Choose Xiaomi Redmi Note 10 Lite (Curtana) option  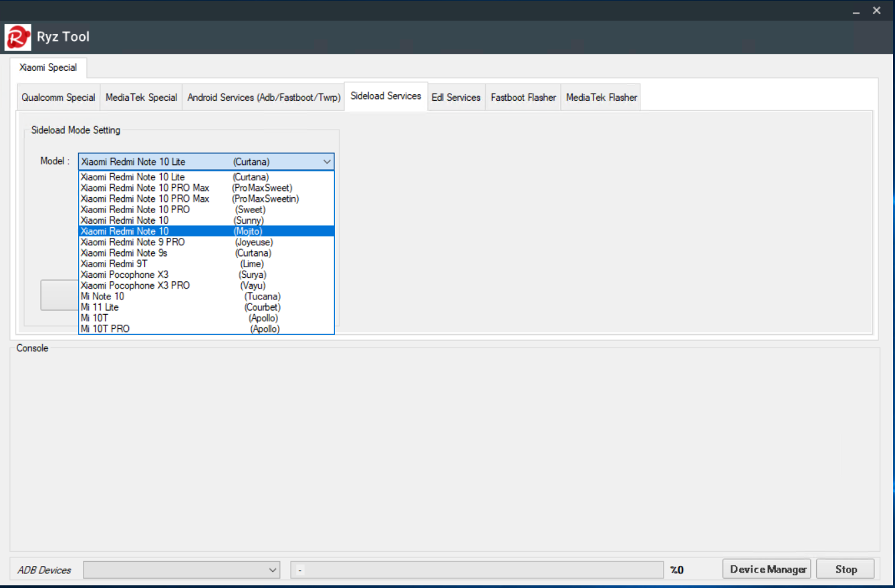(x=207, y=177)
